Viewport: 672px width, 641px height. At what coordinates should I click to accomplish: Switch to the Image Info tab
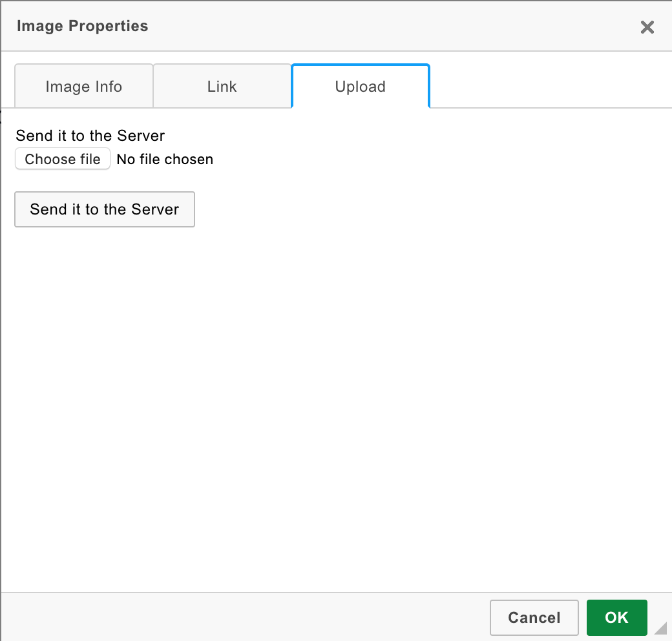(x=84, y=86)
